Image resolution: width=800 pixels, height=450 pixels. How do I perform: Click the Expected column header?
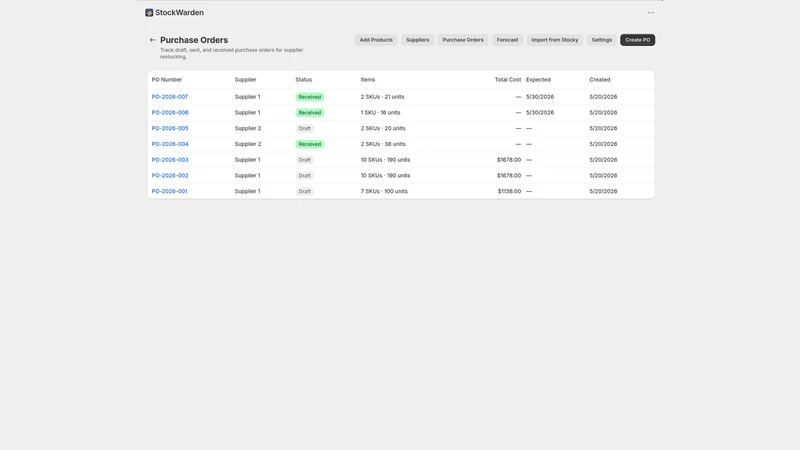click(538, 80)
